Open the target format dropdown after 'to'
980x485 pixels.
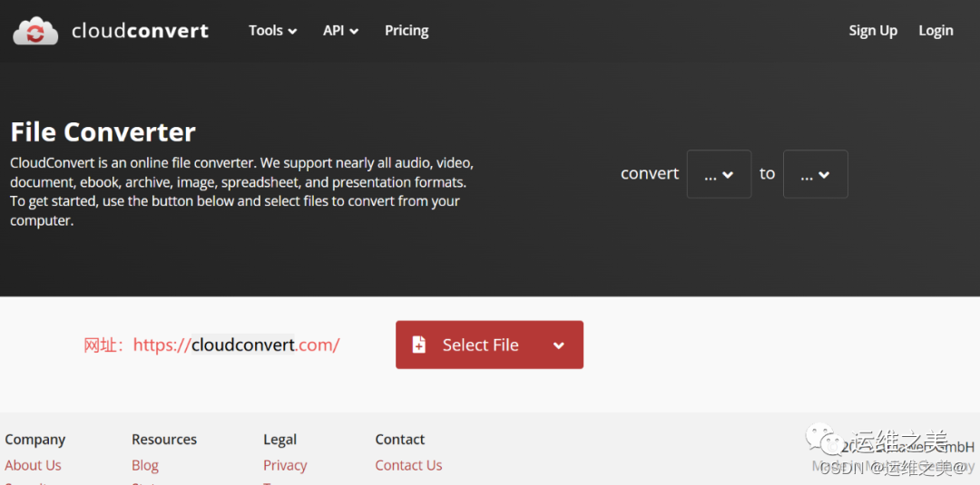point(815,174)
